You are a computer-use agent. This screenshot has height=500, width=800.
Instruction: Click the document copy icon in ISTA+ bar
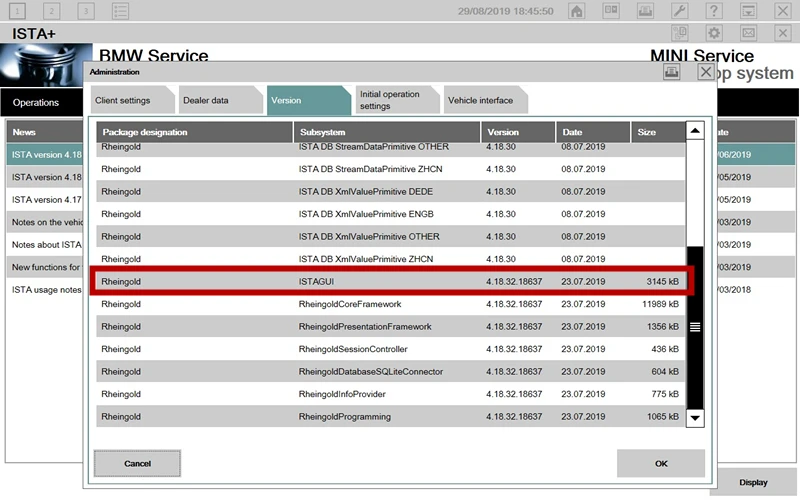[x=680, y=33]
